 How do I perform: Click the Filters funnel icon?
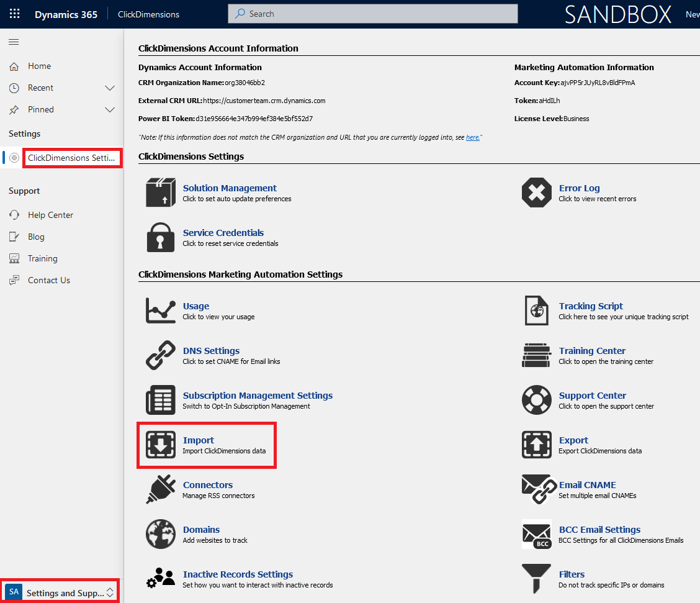[537, 579]
